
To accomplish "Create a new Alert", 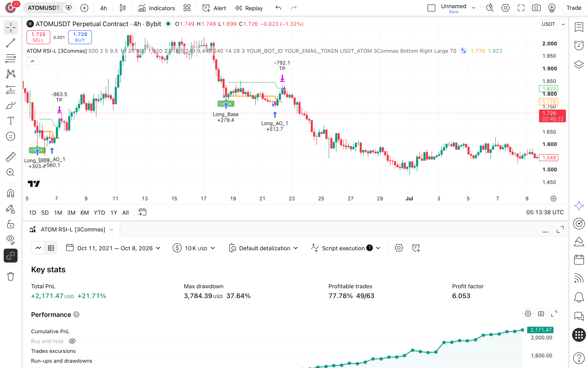I will (x=214, y=8).
